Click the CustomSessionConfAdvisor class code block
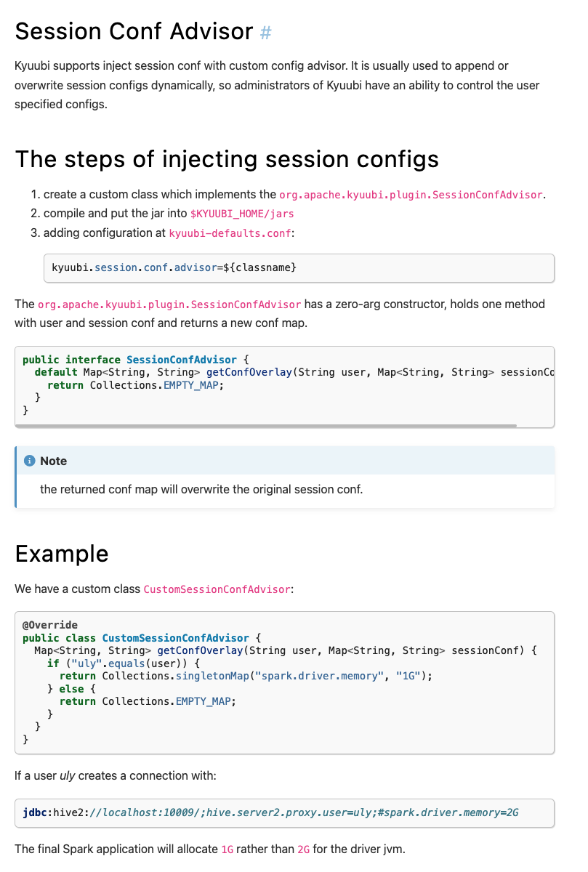Screen dimensions: 588x872 point(285,682)
